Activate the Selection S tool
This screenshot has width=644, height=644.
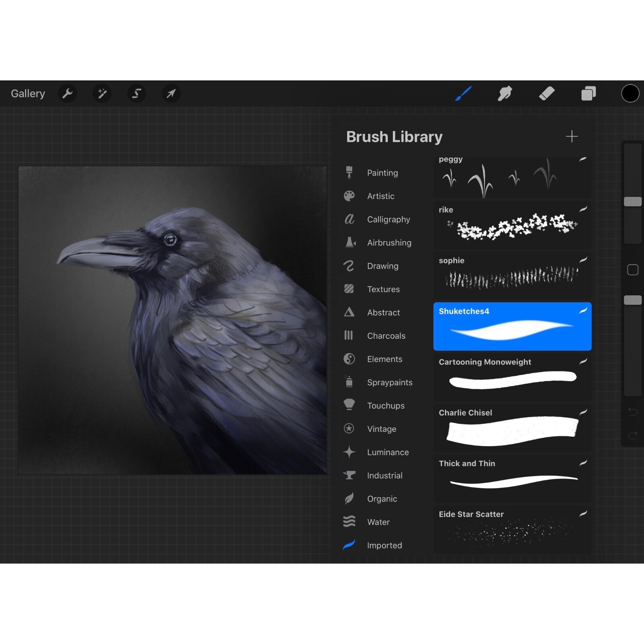(x=137, y=94)
